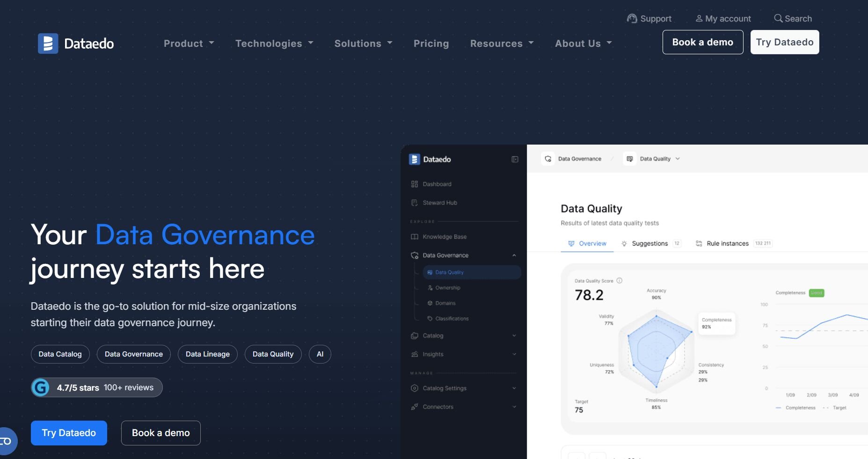Image resolution: width=868 pixels, height=459 pixels.
Task: Select the Data Lineage tag pill
Action: pyautogui.click(x=207, y=354)
